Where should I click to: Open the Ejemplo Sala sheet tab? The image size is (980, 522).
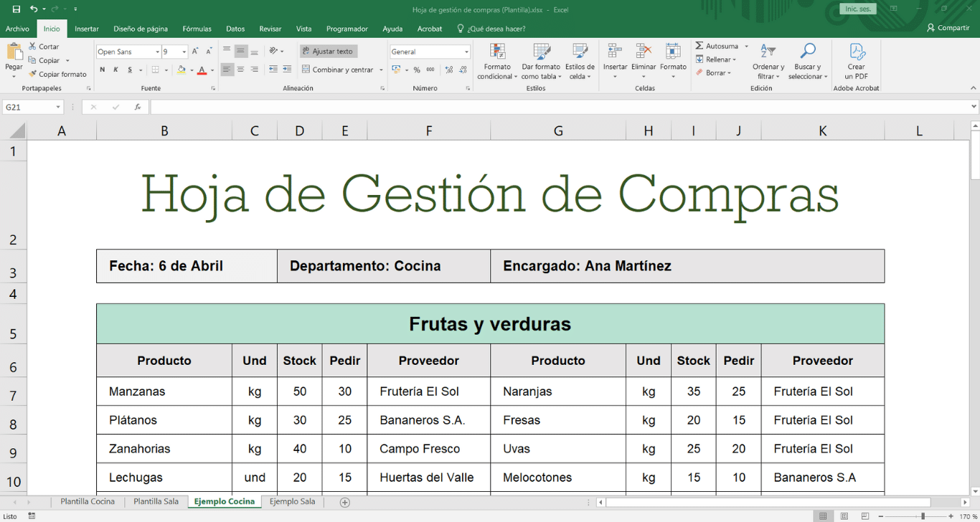(291, 502)
